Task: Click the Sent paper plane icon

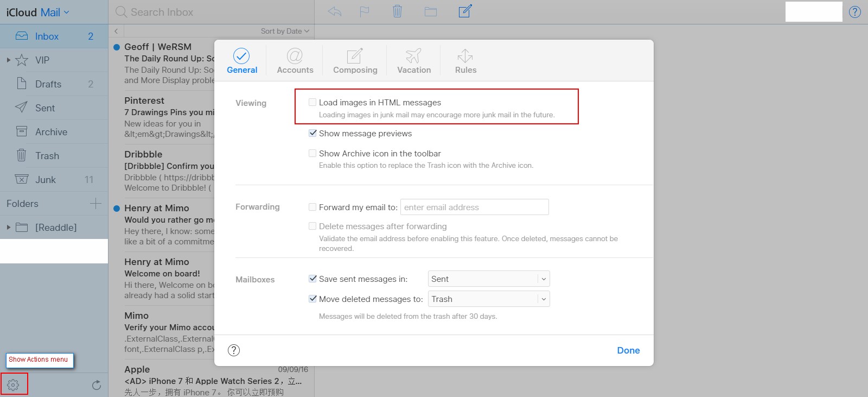Action: click(x=21, y=107)
